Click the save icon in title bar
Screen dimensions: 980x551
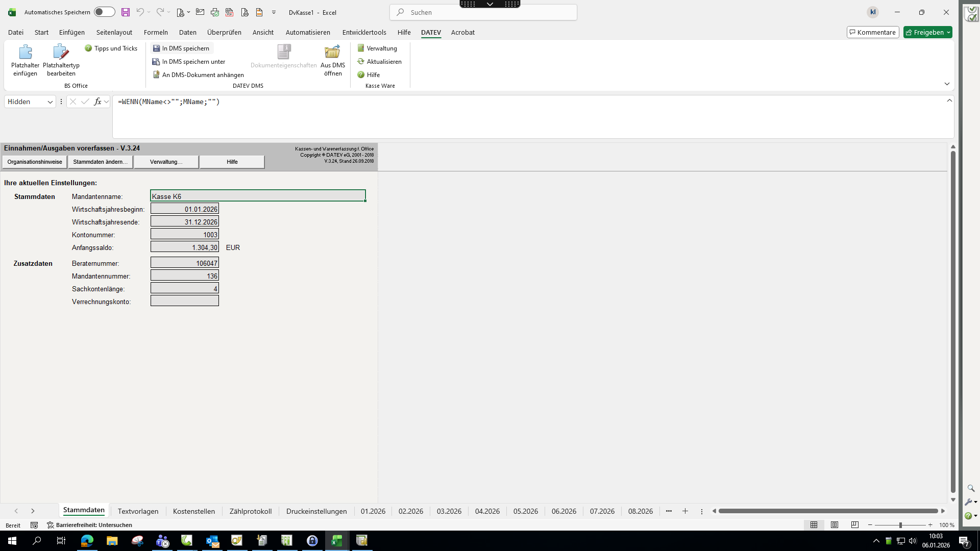125,12
